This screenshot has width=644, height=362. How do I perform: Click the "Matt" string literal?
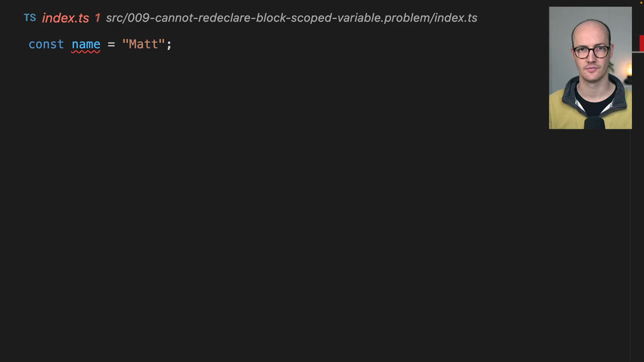click(143, 44)
